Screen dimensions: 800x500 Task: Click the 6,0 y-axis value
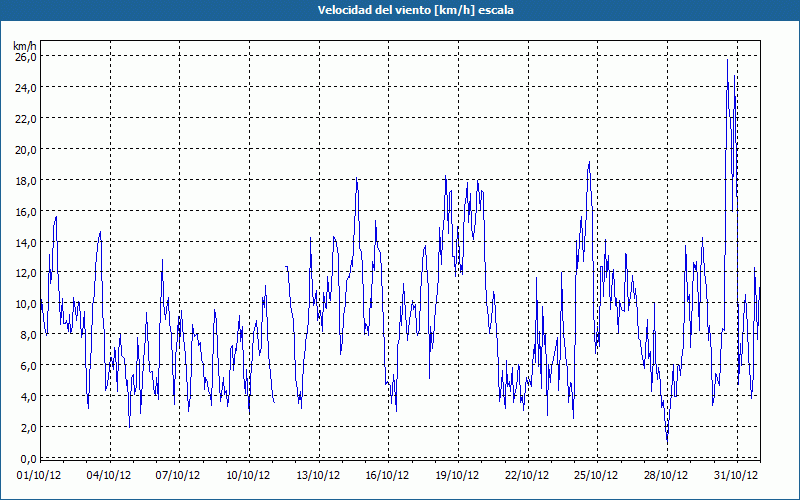coord(28,366)
